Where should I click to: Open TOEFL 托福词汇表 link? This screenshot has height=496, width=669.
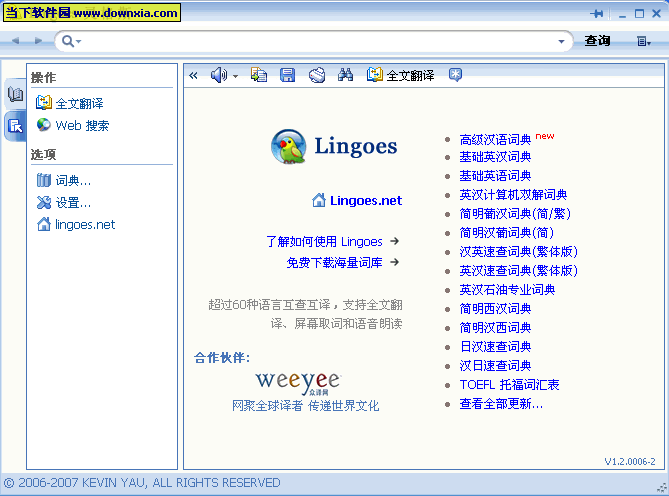[509, 385]
